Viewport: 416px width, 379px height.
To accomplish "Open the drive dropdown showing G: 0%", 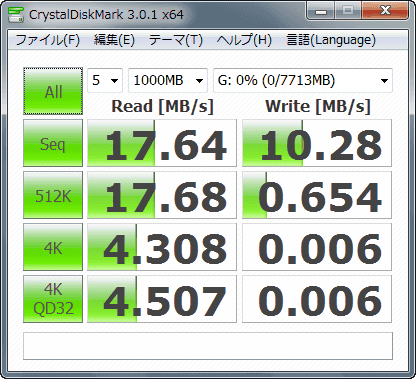I will tap(303, 80).
